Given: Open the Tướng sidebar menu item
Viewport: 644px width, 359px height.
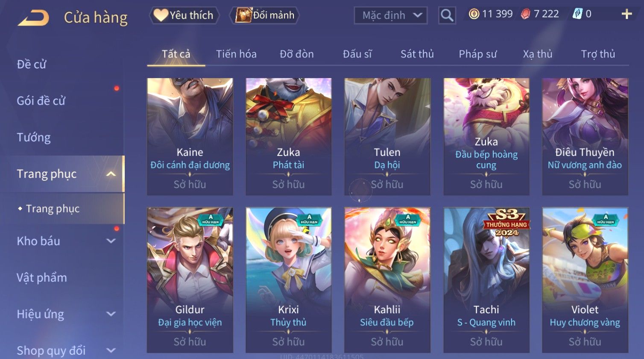Looking at the screenshot, I should pyautogui.click(x=34, y=137).
